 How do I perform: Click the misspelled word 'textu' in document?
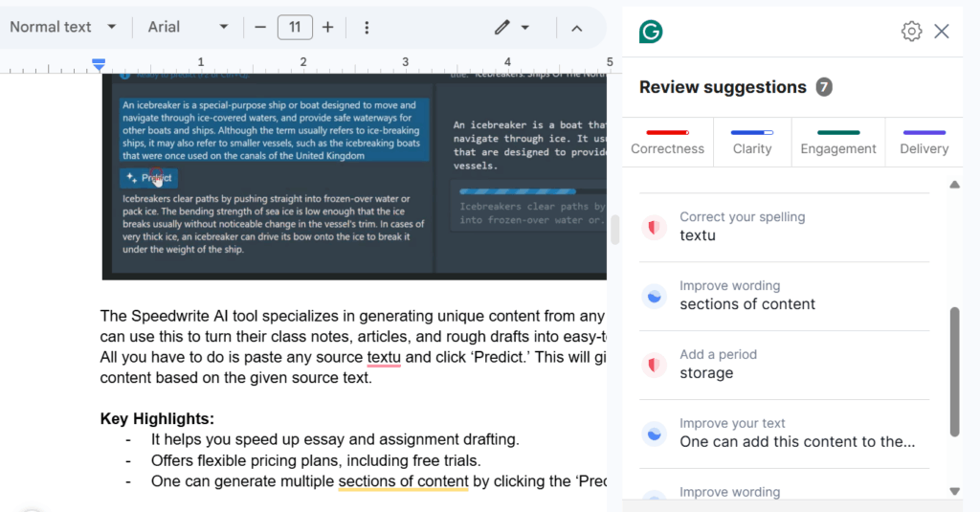point(384,357)
